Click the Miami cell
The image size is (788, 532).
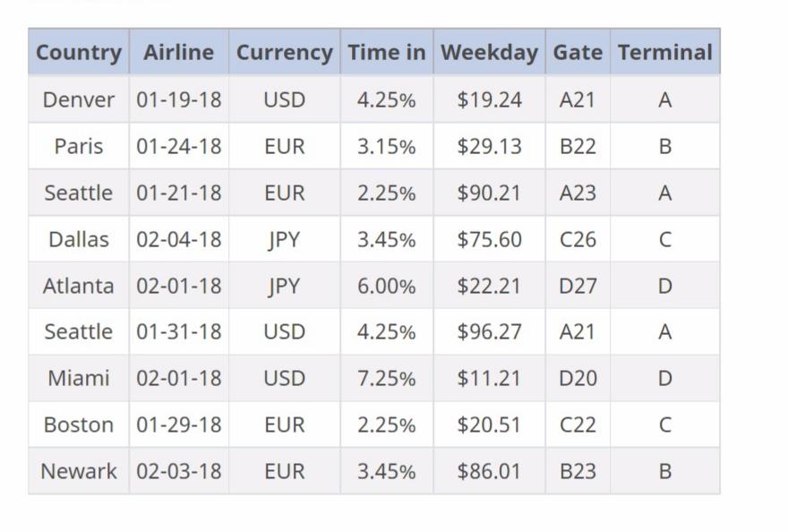coord(79,378)
